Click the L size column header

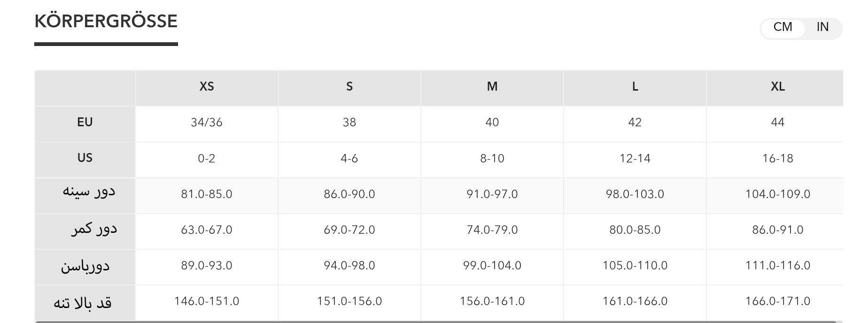pyautogui.click(x=635, y=87)
